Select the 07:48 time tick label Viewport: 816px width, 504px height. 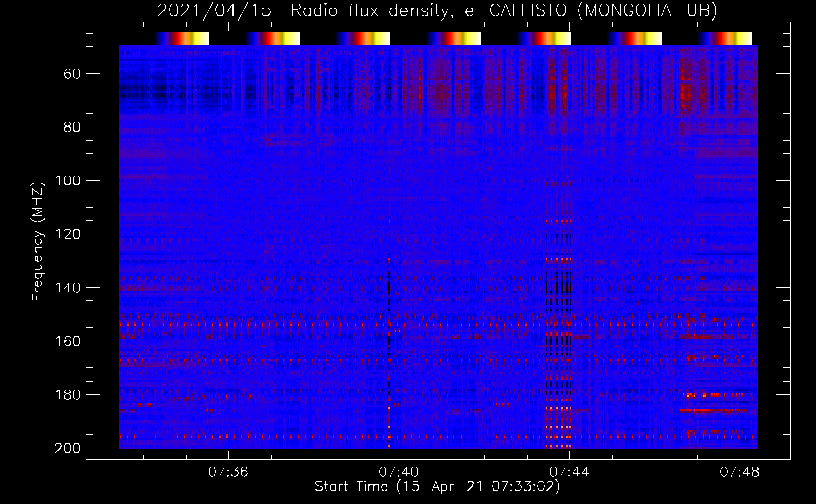click(x=740, y=472)
